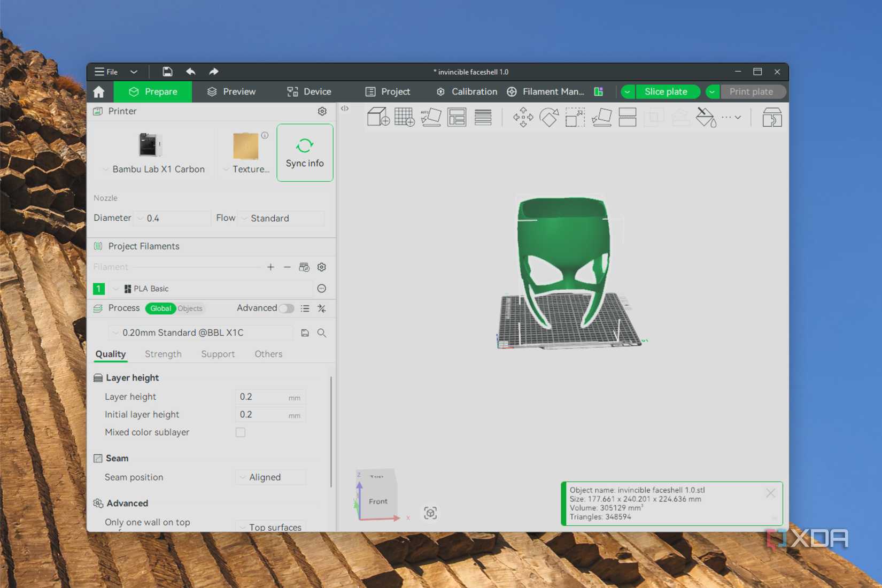882x588 pixels.
Task: Click the Layer height value field
Action: [270, 397]
